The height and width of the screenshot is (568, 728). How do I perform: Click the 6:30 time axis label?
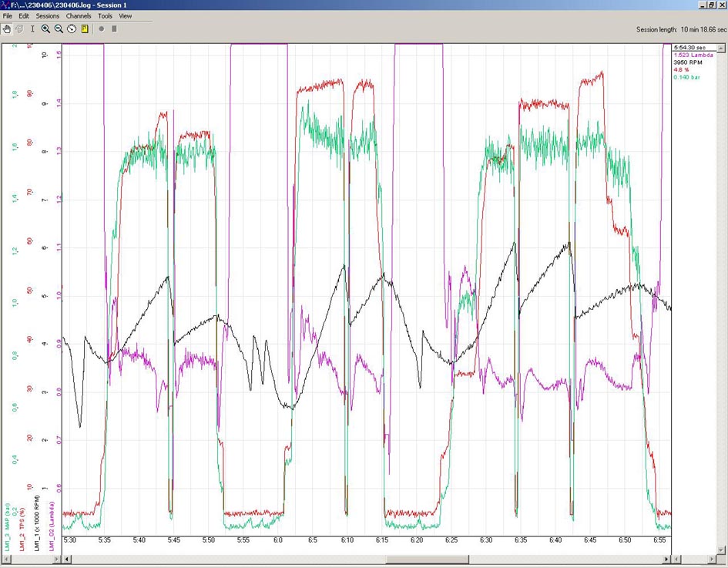point(486,540)
